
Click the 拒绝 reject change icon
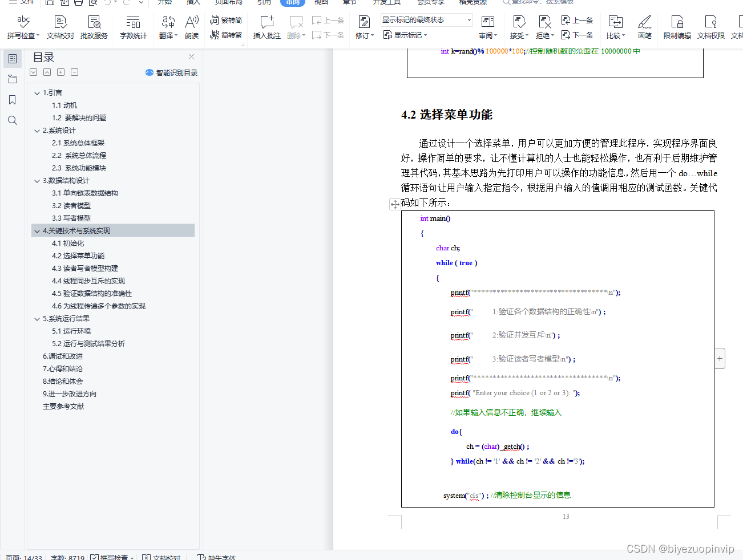pyautogui.click(x=544, y=22)
